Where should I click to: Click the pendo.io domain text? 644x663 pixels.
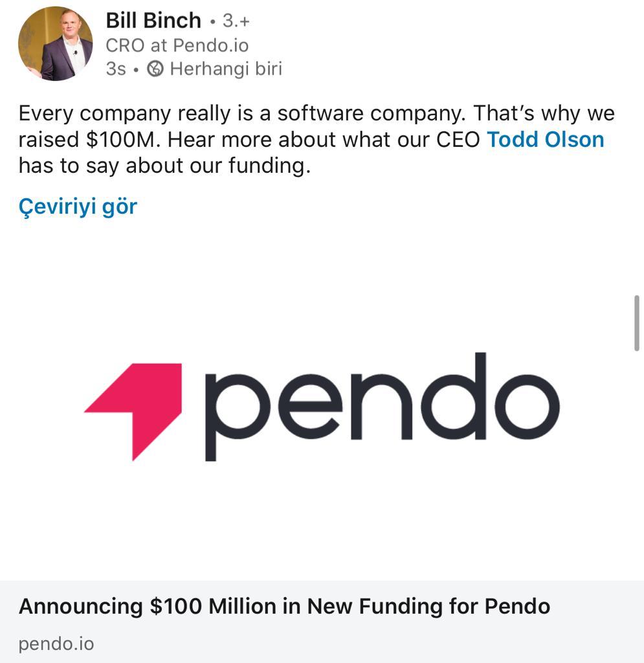click(56, 644)
